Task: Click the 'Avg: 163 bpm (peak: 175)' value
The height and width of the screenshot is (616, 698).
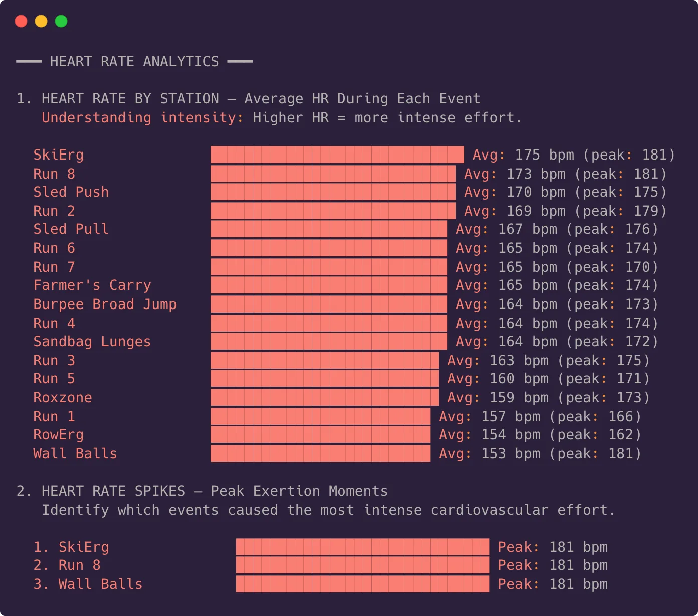Action: point(549,361)
